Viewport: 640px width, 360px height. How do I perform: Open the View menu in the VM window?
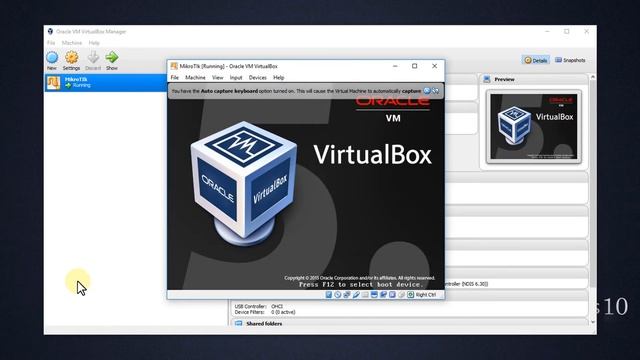click(218, 78)
